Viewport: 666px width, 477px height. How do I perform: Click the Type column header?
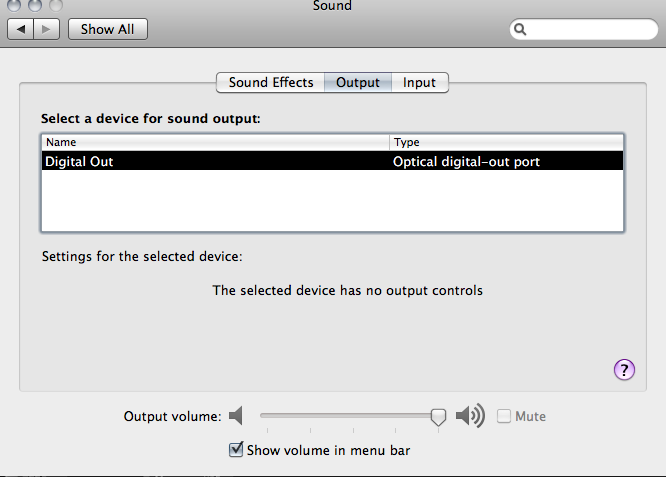pyautogui.click(x=506, y=142)
